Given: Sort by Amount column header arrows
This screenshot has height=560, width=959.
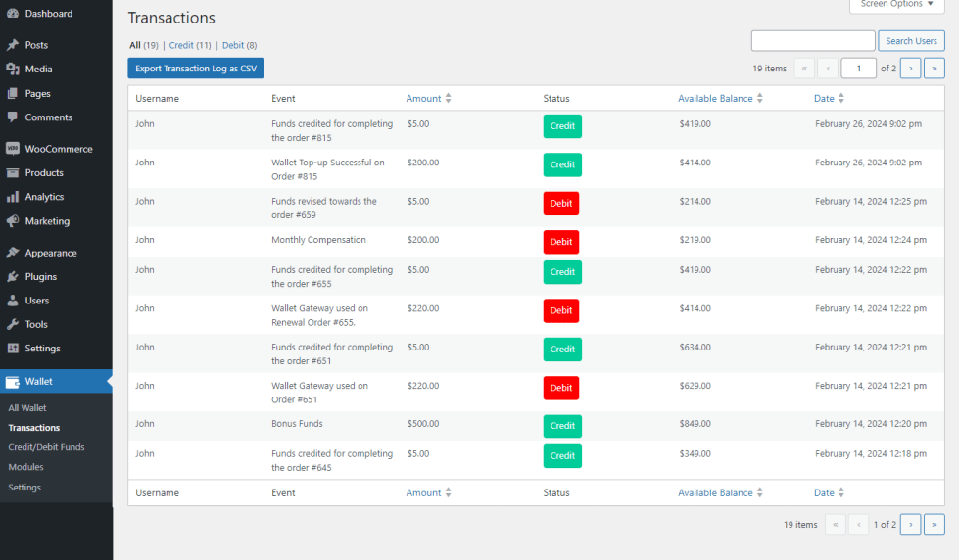Looking at the screenshot, I should click(x=448, y=98).
